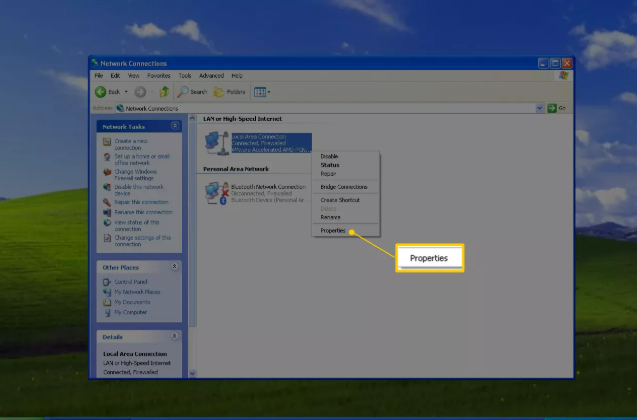Viewport: 637px width, 420px height.
Task: Click the Forward arrow icon
Action: pyautogui.click(x=140, y=92)
